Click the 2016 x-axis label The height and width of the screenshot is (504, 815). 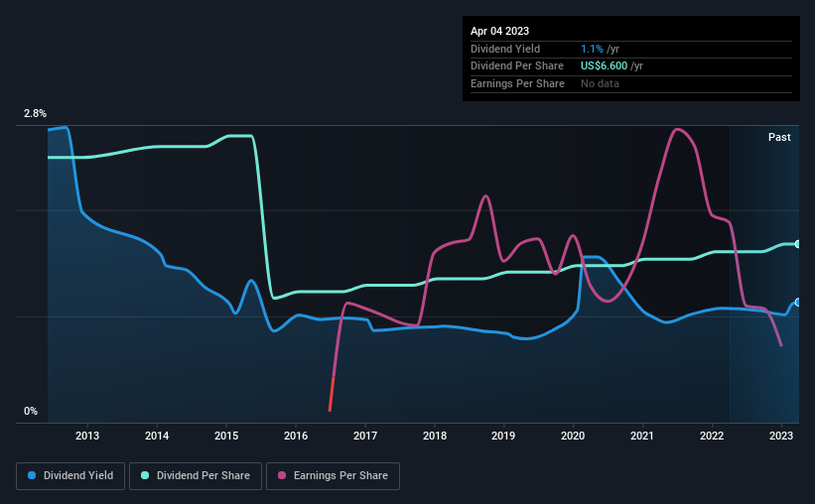(296, 436)
